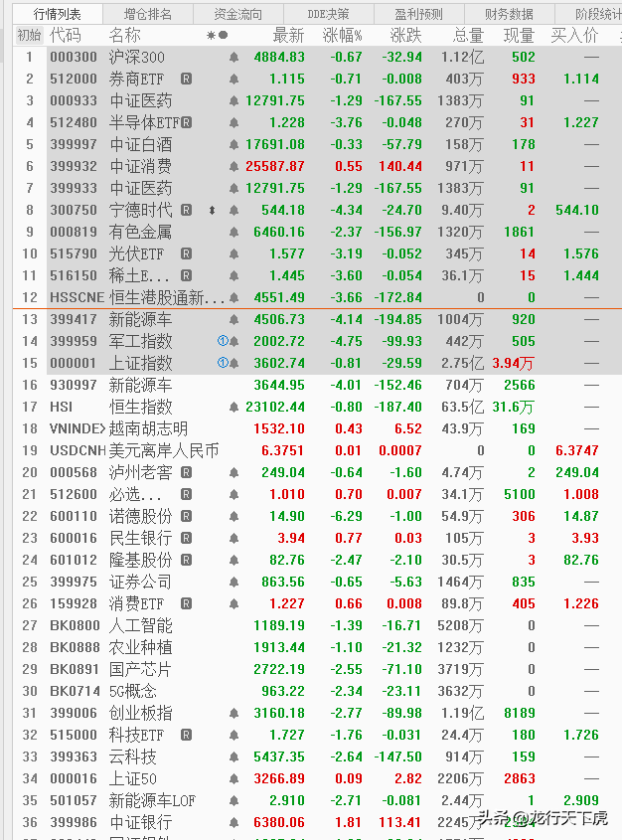Viewport: 622px width, 840px height.
Task: Click the blue info marker on 上证指数
Action: coord(223,363)
